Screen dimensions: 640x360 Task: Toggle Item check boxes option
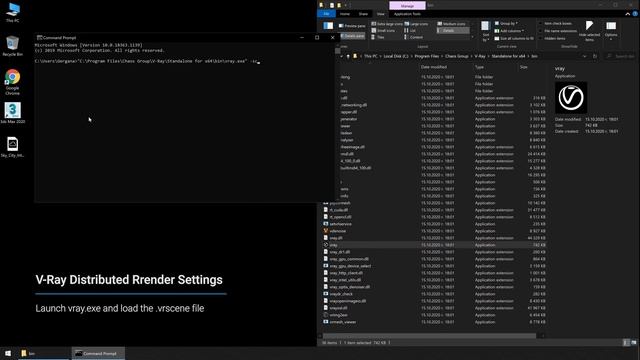pyautogui.click(x=556, y=24)
